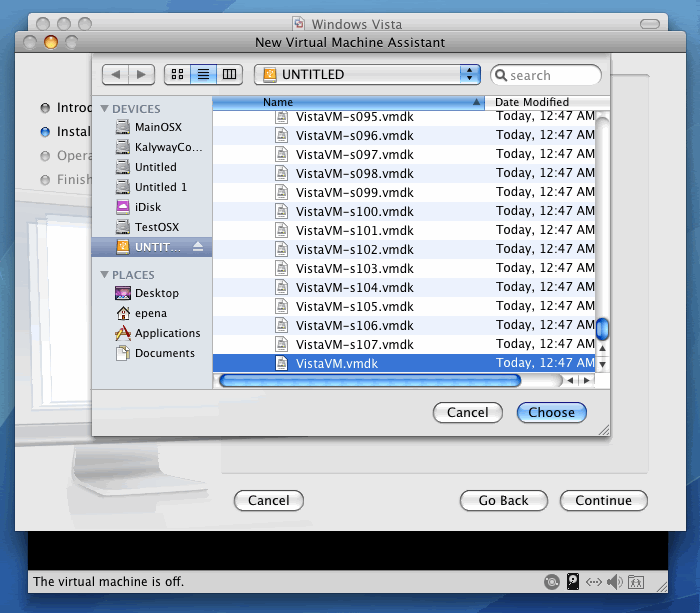This screenshot has height=613, width=700.
Task: Click the search field
Action: point(546,75)
